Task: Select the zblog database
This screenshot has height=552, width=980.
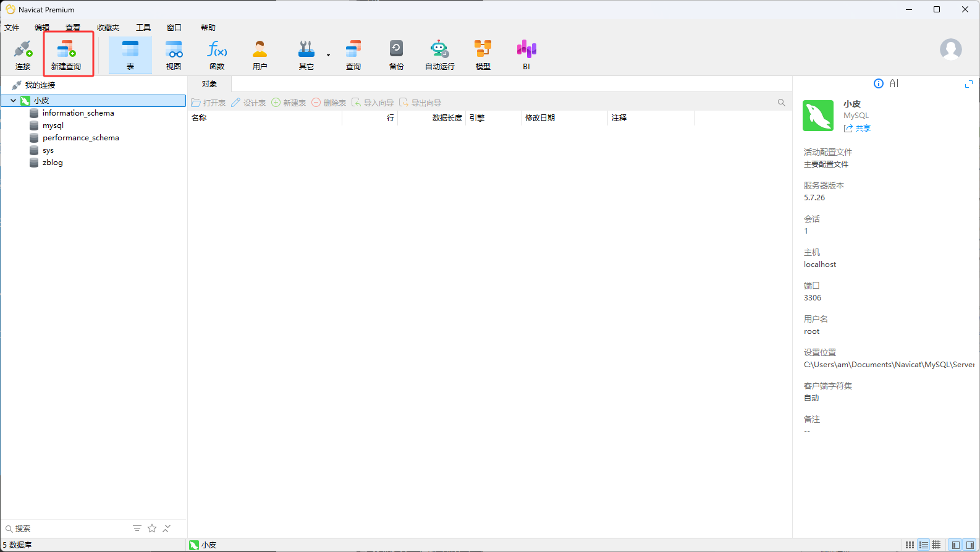Action: [x=53, y=163]
